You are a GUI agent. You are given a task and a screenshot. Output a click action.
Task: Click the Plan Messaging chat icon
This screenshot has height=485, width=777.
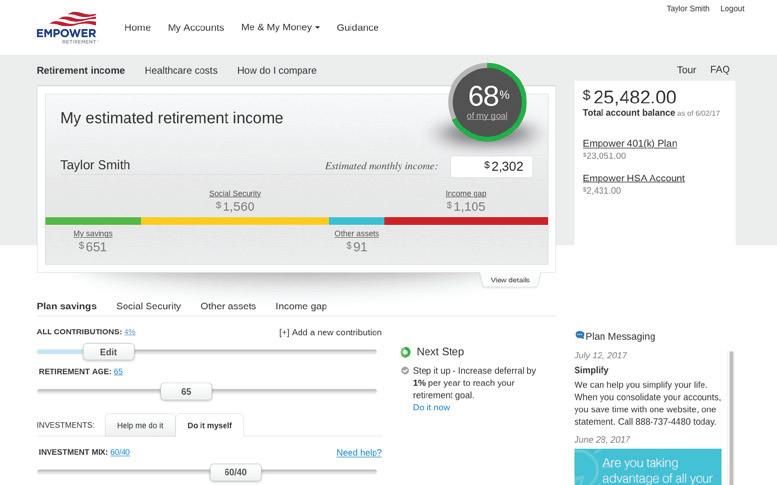click(579, 336)
